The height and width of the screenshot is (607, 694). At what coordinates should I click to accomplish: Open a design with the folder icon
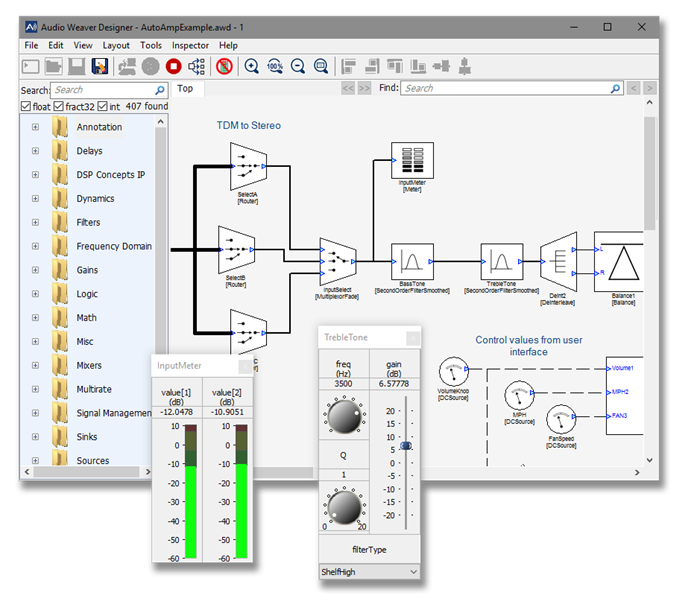click(54, 67)
